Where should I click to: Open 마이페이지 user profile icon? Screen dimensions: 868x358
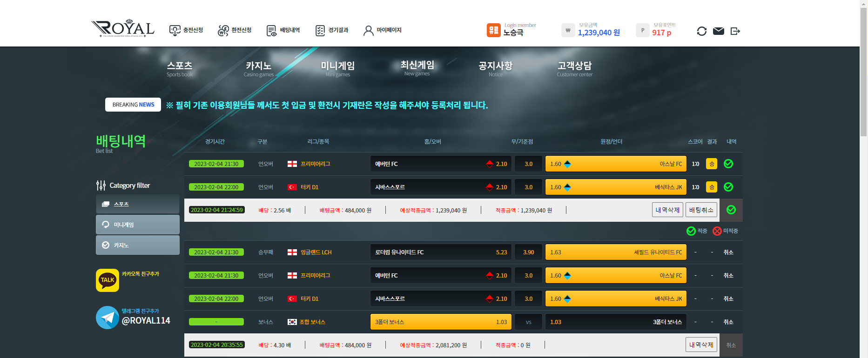click(x=368, y=31)
